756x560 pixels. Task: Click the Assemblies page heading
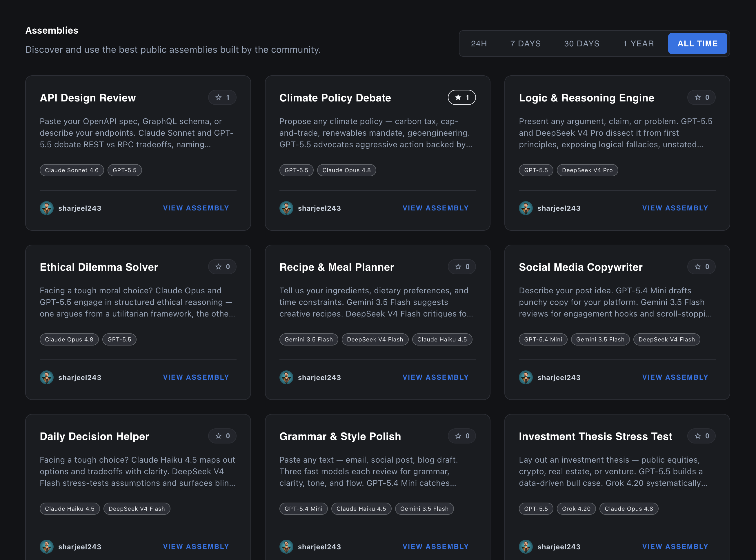click(x=52, y=30)
